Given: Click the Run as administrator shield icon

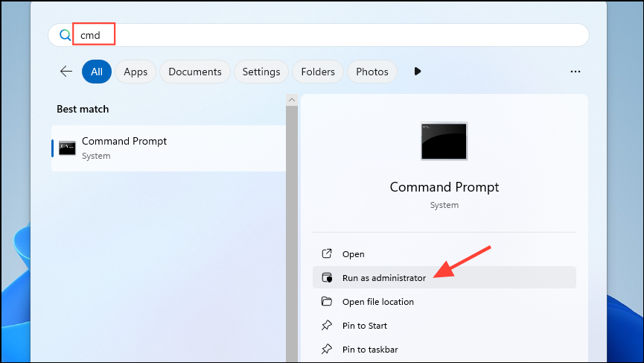Looking at the screenshot, I should pyautogui.click(x=327, y=277).
